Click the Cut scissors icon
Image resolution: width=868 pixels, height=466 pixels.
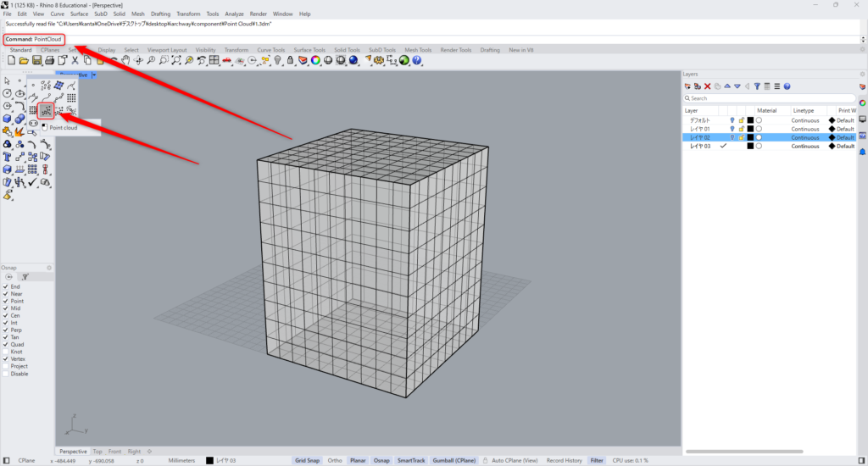[75, 60]
